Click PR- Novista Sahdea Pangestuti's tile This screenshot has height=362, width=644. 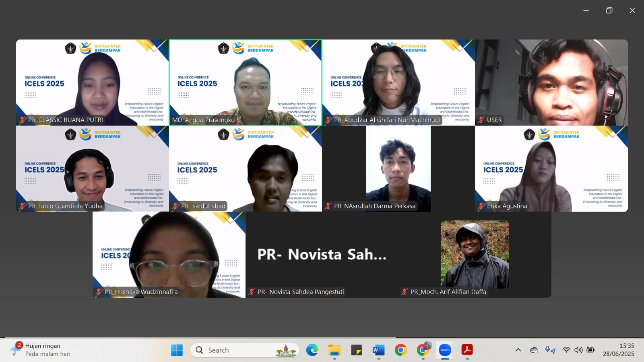(x=322, y=255)
